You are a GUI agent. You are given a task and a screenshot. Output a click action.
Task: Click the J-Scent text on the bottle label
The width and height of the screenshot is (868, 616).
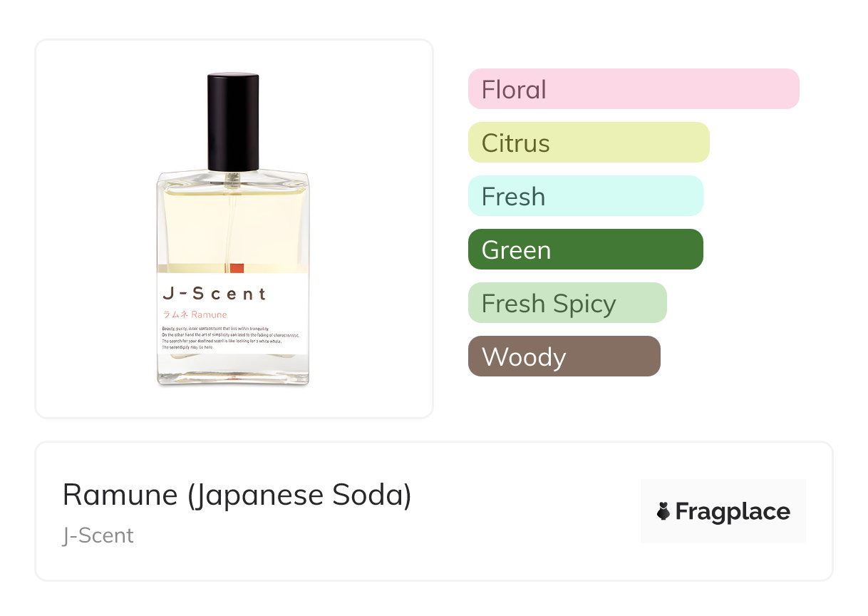(x=214, y=293)
